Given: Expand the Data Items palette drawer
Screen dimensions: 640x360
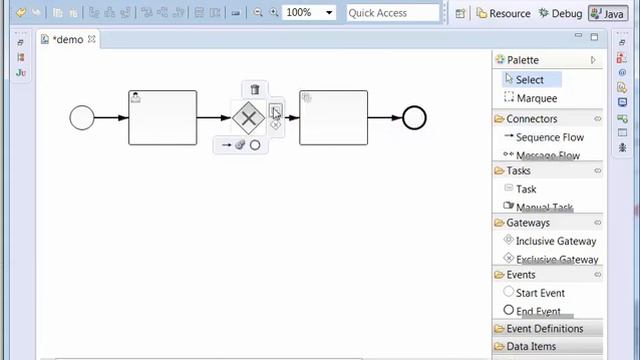Looking at the screenshot, I should [x=548, y=347].
